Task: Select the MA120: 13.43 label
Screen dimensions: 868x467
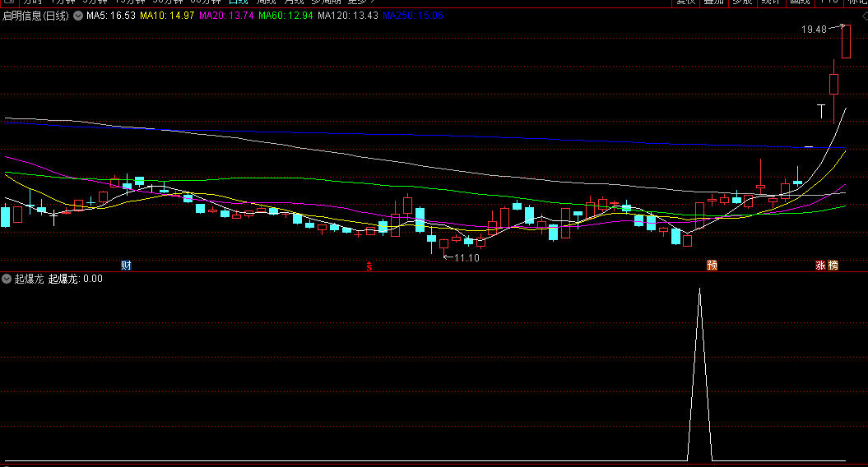Action: coord(348,16)
